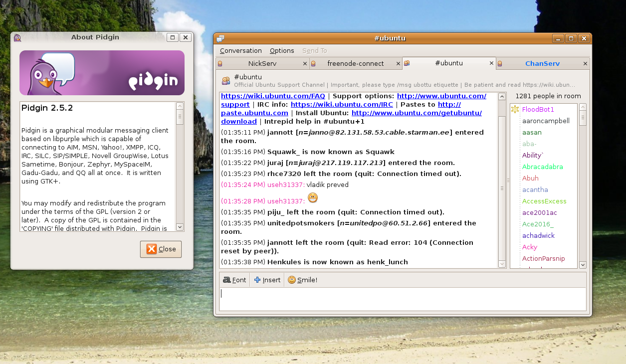The height and width of the screenshot is (364, 626).
Task: Open the Insert menu in toolbar
Action: 267,280
